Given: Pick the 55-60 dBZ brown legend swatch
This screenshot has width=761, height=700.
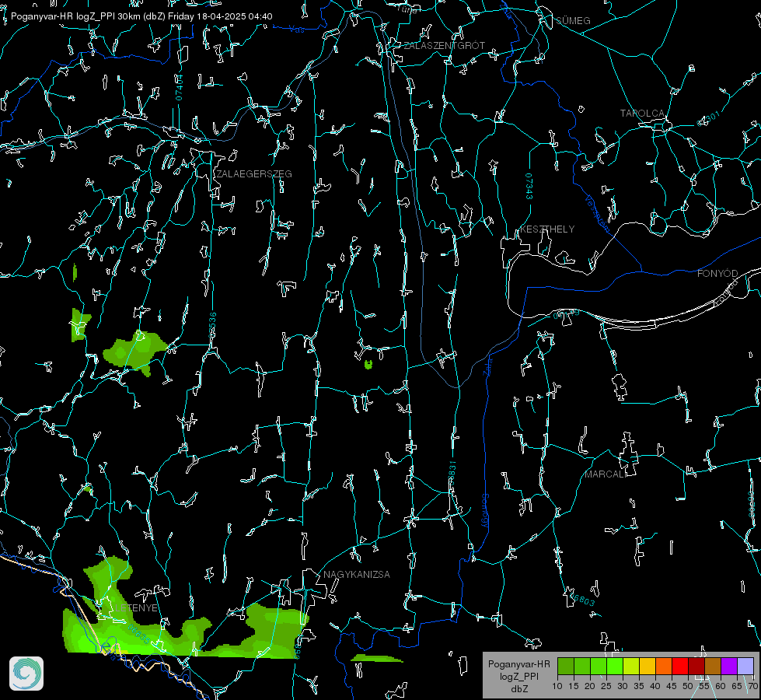Looking at the screenshot, I should tap(713, 666).
